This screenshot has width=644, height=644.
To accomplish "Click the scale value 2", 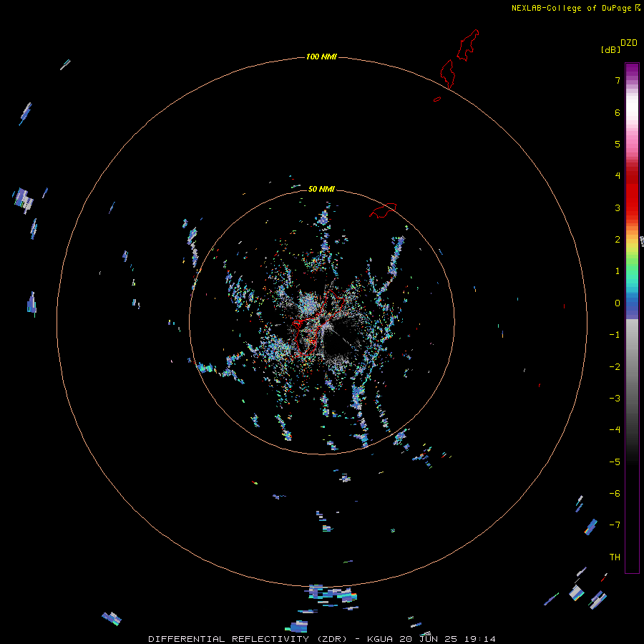I will 618,240.
